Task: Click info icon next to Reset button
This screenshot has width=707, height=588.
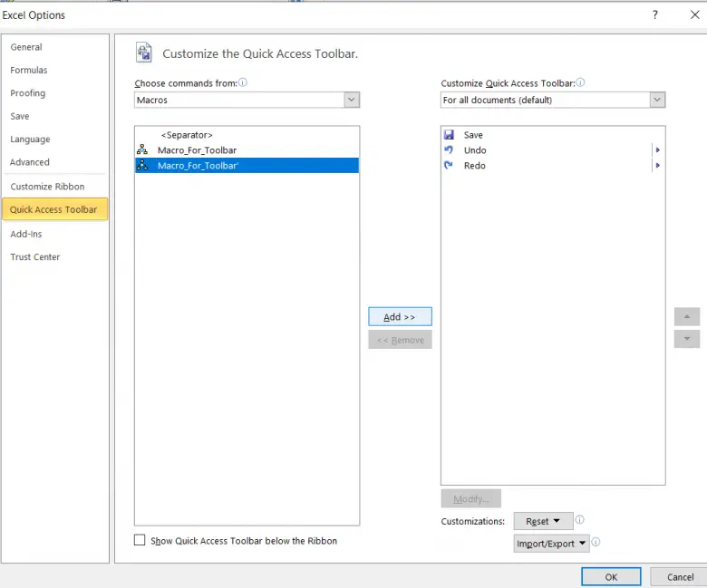Action: (x=579, y=521)
